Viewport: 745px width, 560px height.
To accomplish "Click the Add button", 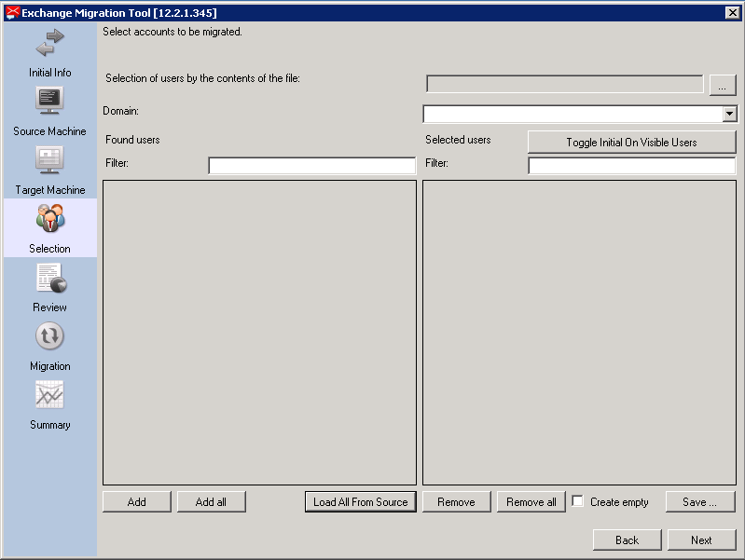I will coord(137,501).
